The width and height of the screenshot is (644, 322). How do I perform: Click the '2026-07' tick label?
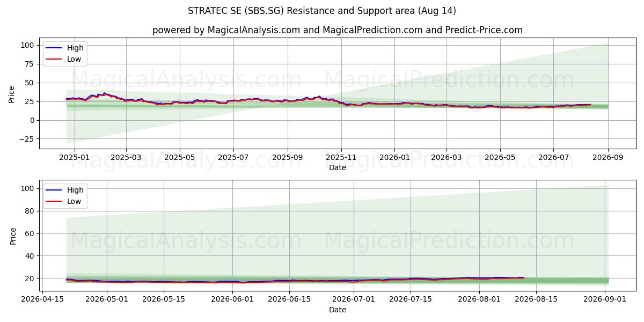pyautogui.click(x=553, y=157)
